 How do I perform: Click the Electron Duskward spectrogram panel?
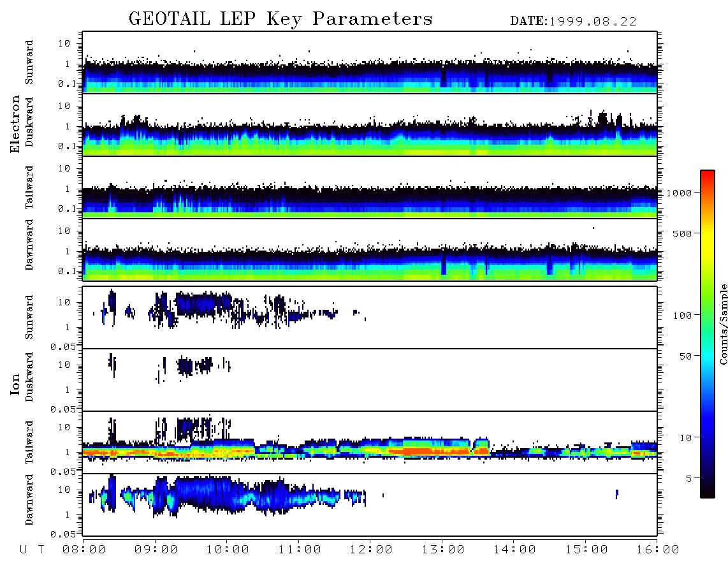(x=370, y=124)
